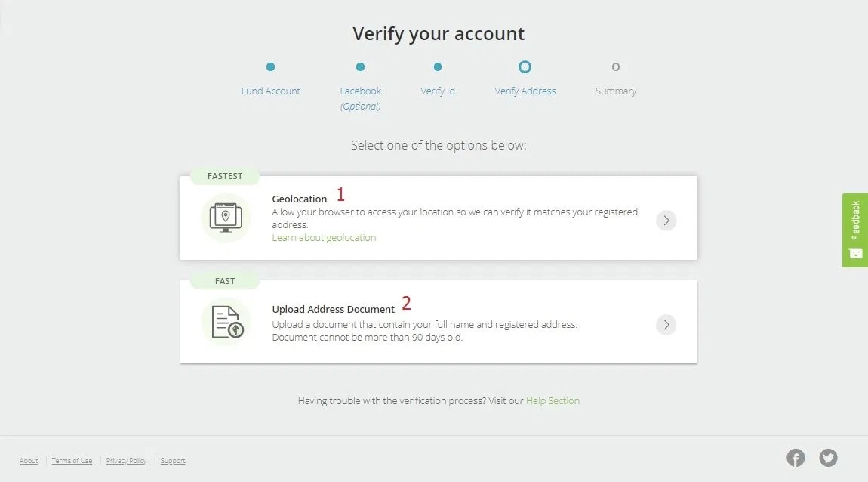Viewport: 868px width, 482px height.
Task: Click 'Having trouble with the verification process?' text
Action: pyautogui.click(x=392, y=400)
